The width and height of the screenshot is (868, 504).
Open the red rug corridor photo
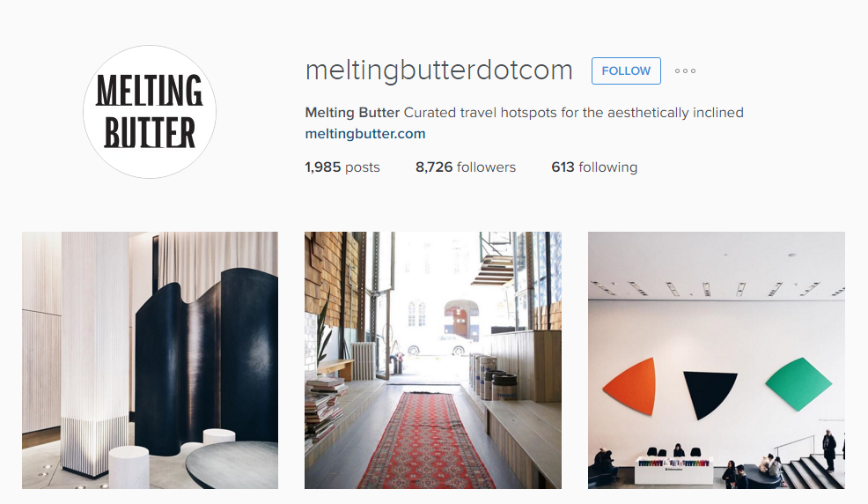pyautogui.click(x=433, y=360)
